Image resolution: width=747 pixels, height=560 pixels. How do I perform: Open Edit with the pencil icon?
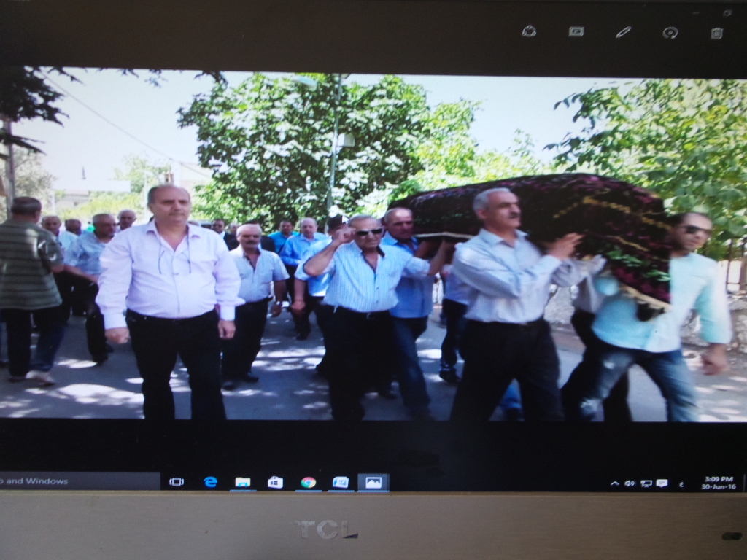click(x=623, y=31)
